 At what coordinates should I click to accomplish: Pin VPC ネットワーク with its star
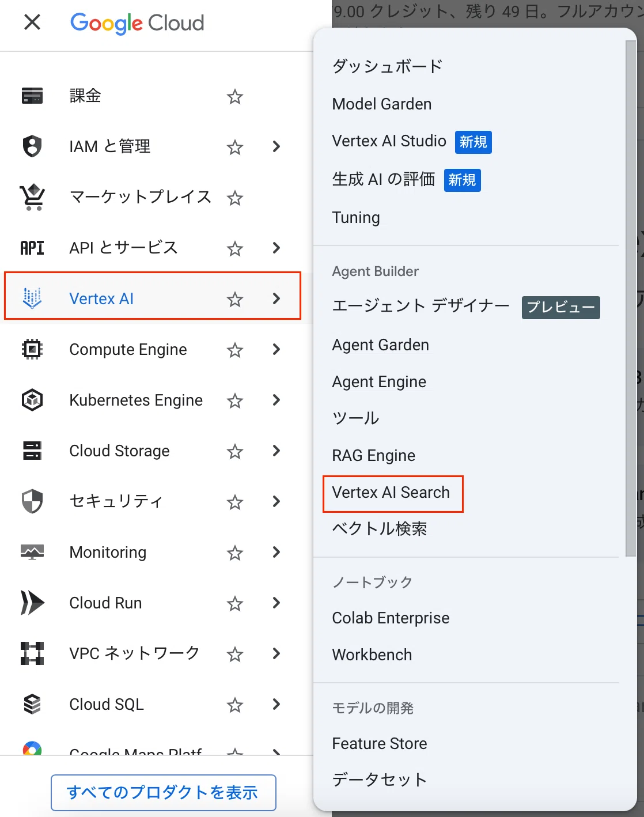(x=235, y=654)
